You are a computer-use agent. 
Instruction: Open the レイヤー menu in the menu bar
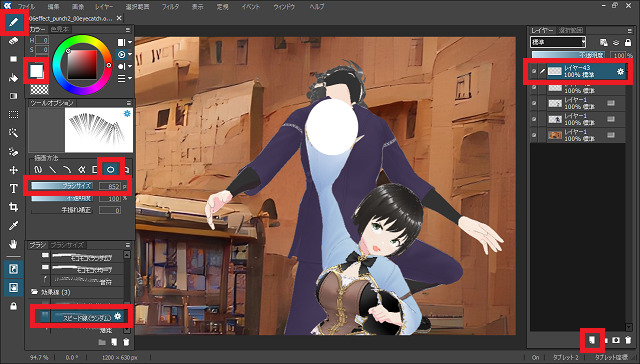coord(104,7)
